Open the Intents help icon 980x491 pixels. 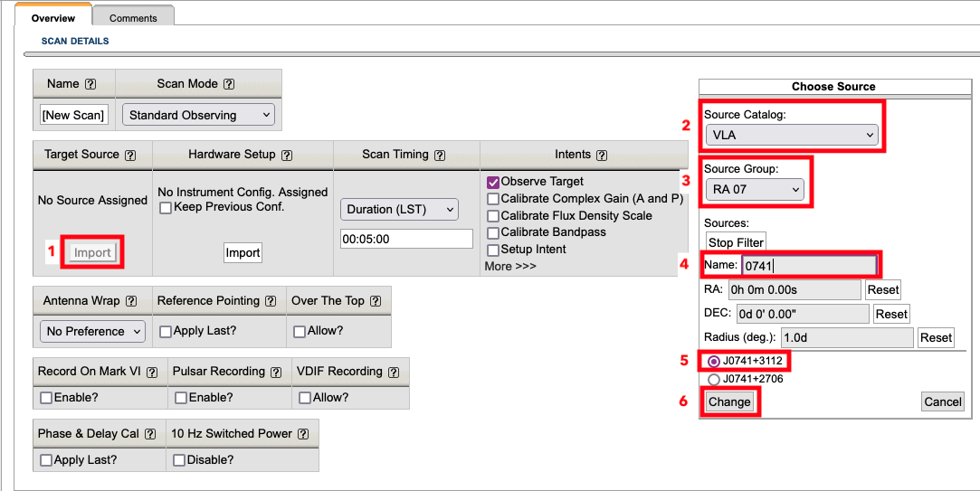(x=602, y=156)
